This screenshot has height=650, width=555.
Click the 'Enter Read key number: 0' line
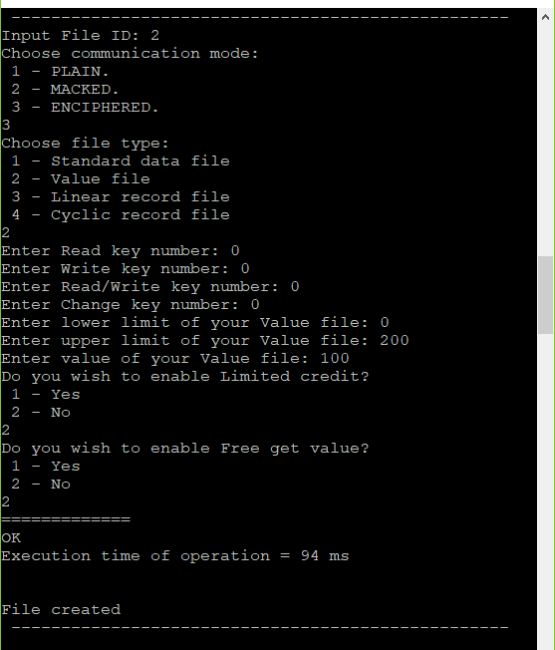[120, 251]
